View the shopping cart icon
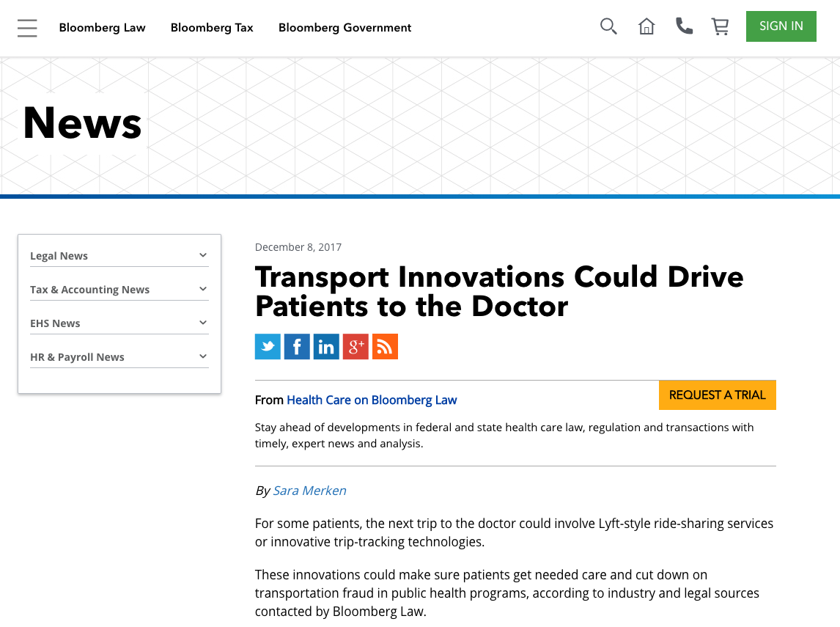 coord(720,26)
